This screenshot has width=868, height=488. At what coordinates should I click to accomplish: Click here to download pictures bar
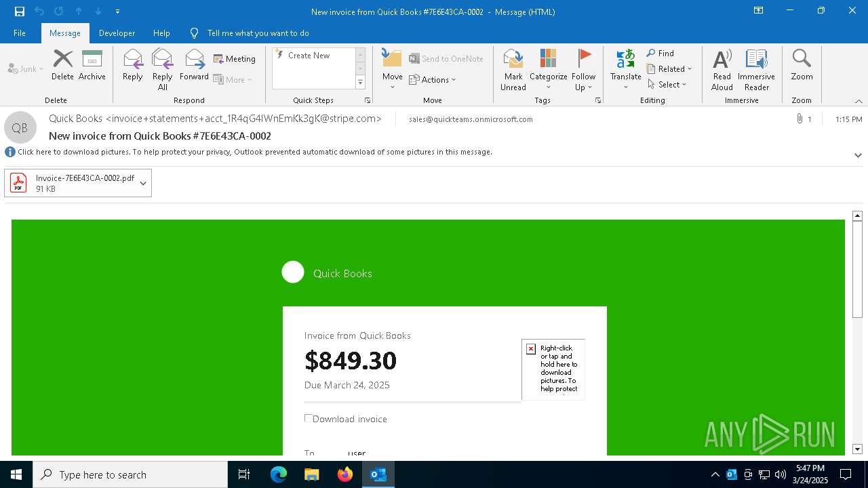click(255, 152)
